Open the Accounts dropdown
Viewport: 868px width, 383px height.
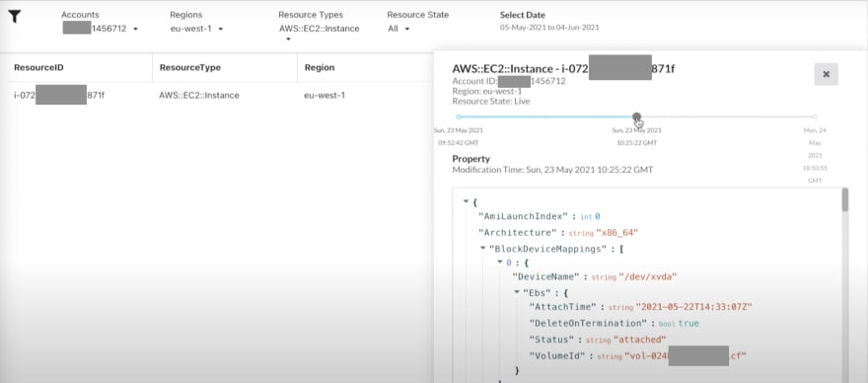coord(101,29)
